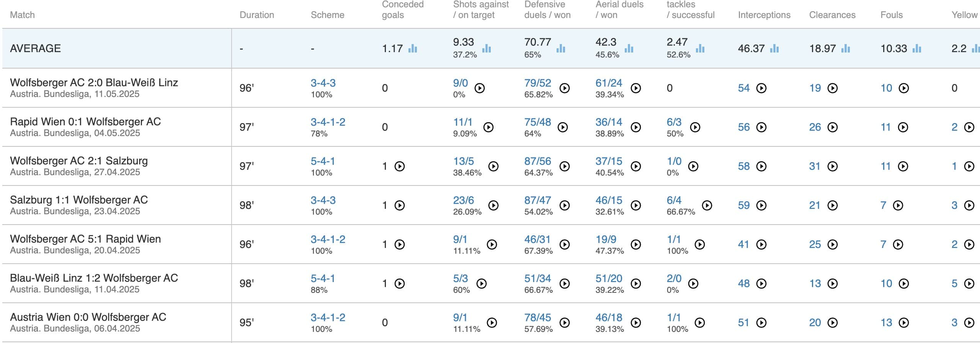Play aerial duels 19/9 video clip
Image resolution: width=980 pixels, height=343 pixels.
tap(636, 245)
